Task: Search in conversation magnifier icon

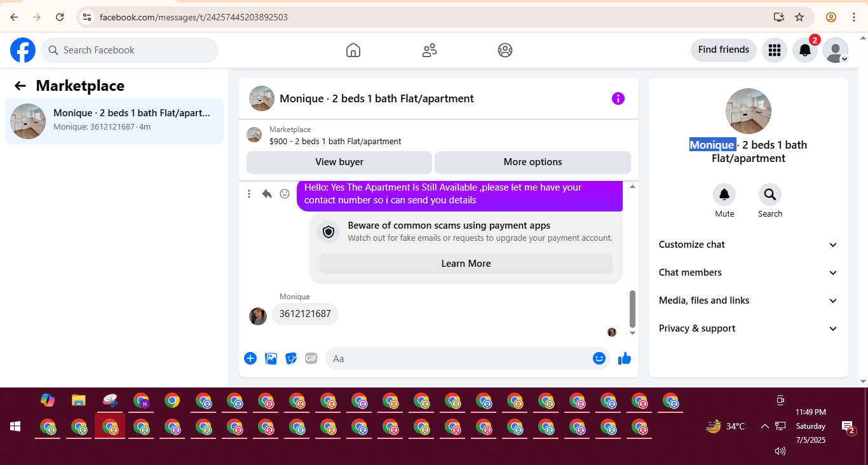Action: [770, 194]
